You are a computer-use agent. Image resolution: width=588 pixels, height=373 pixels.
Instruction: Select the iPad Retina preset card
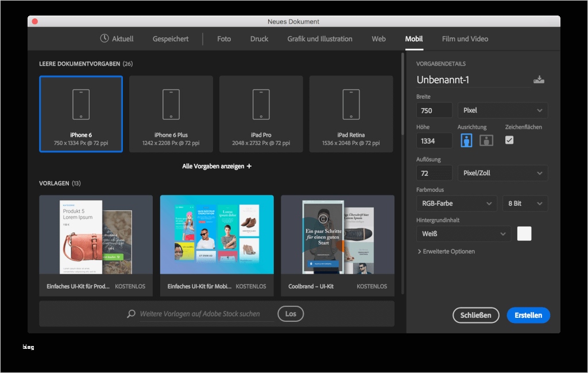351,114
